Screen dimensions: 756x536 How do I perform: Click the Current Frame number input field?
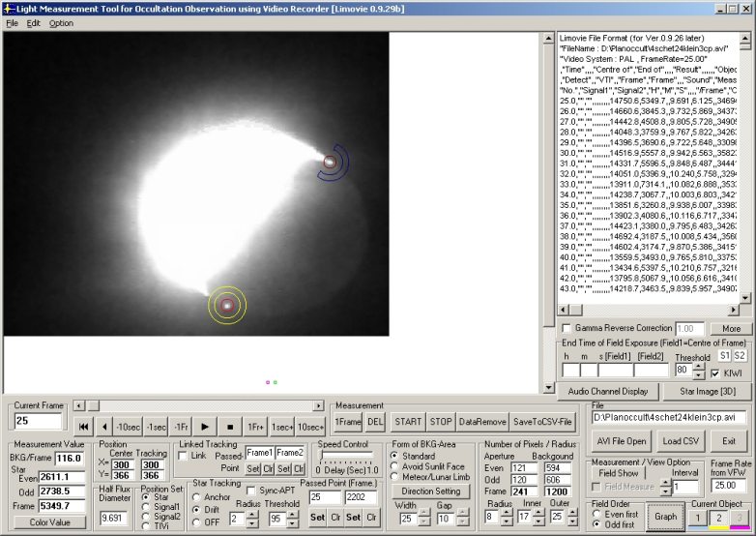pos(39,422)
